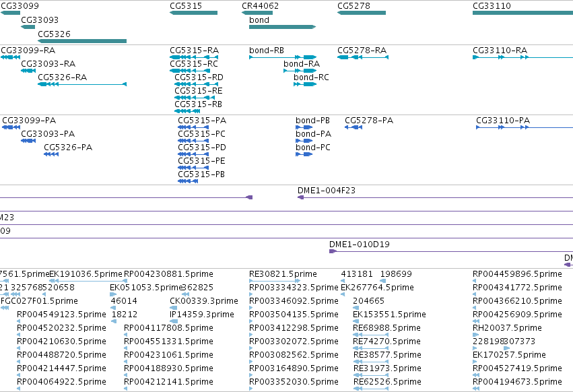Select the CG5326 gene bar
Viewport: 573px width, 392px height.
point(82,41)
